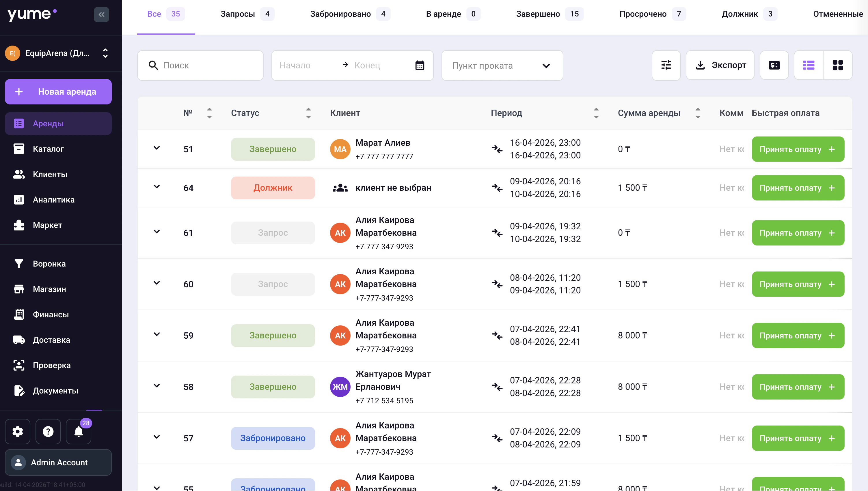Viewport: 868px width, 491px height.
Task: Accept payment for rental 59
Action: [798, 336]
